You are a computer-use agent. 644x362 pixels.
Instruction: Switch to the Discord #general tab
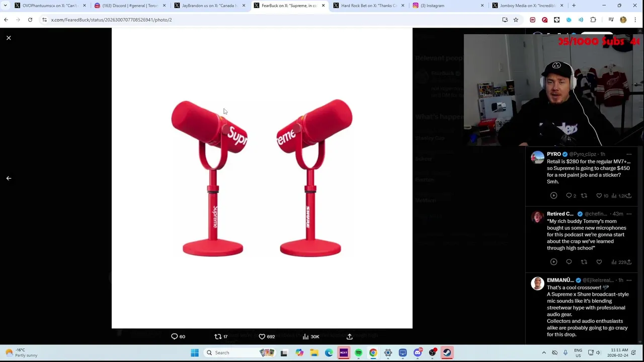[x=129, y=6]
